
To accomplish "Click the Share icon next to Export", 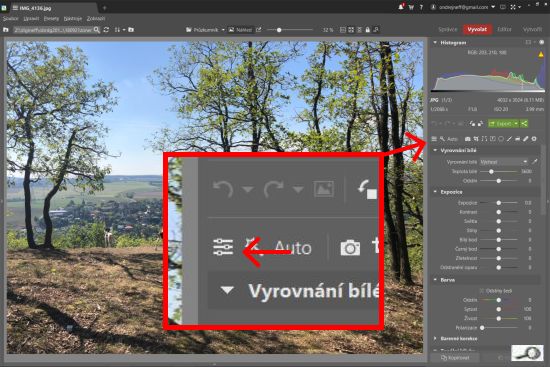I will tap(524, 124).
